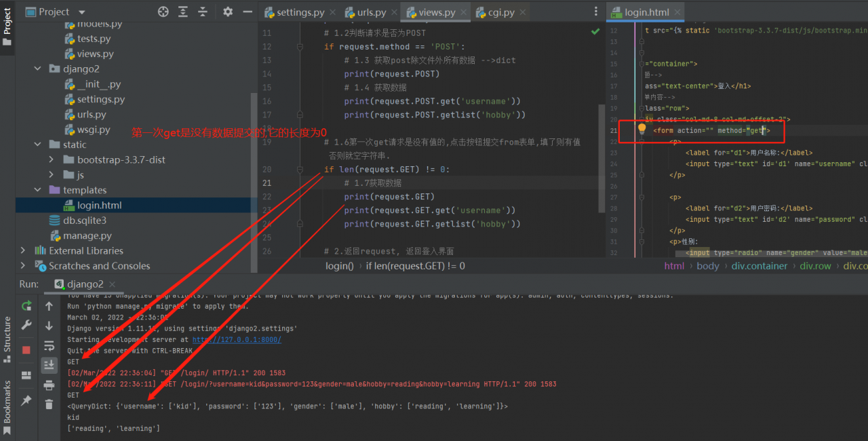Click line 21 code in views.py editor

[x=373, y=183]
